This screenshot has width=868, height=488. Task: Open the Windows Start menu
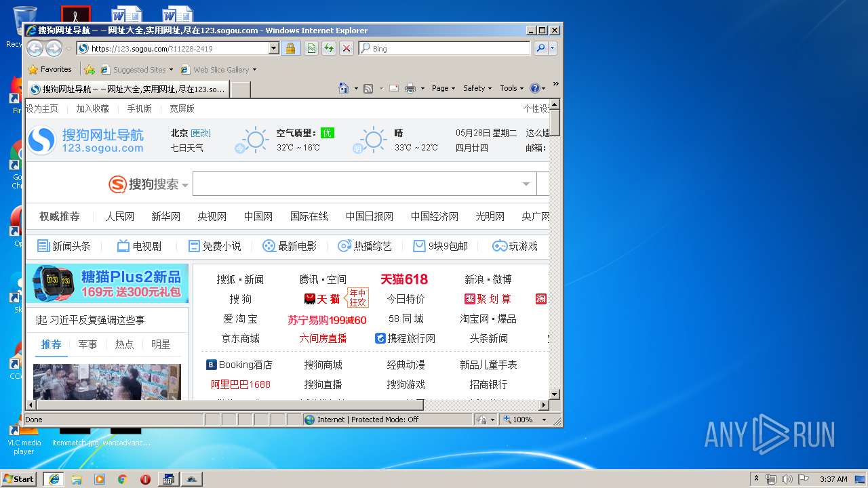click(18, 479)
